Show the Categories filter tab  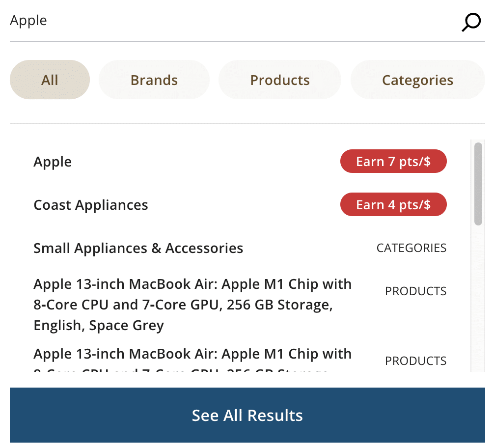click(x=417, y=80)
